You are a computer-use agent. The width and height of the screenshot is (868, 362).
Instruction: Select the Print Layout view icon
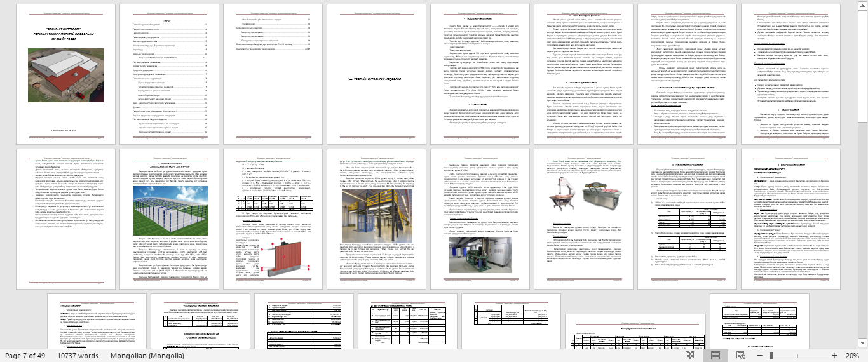[x=715, y=356]
